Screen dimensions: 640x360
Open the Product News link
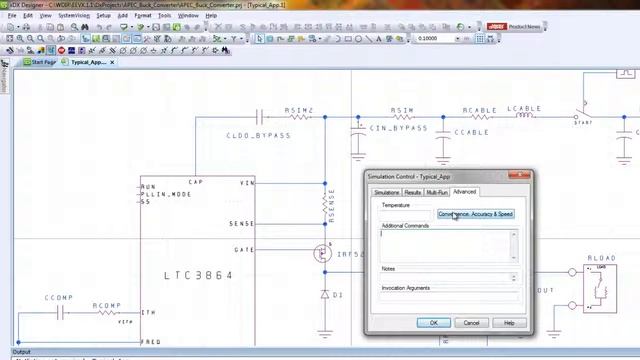click(x=524, y=27)
